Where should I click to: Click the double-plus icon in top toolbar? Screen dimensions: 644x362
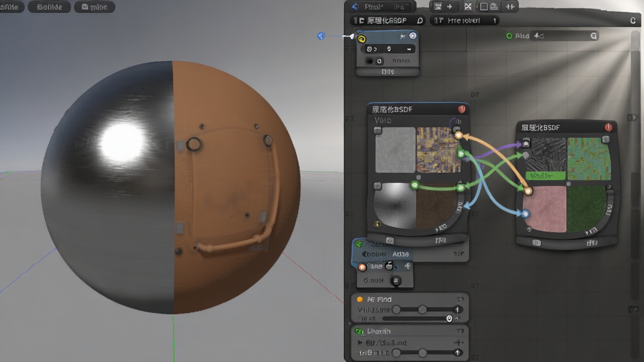pos(510,6)
